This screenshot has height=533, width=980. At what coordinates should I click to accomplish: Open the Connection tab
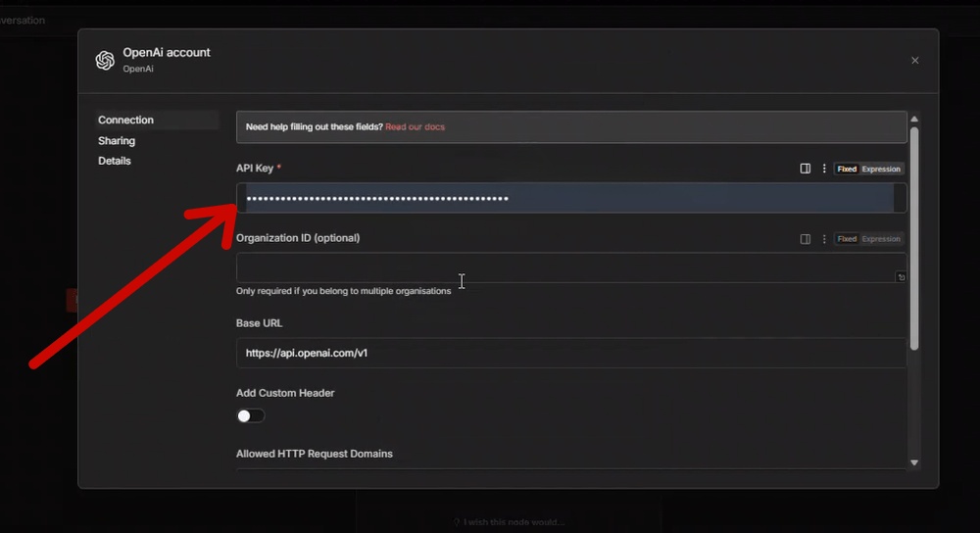click(x=158, y=120)
